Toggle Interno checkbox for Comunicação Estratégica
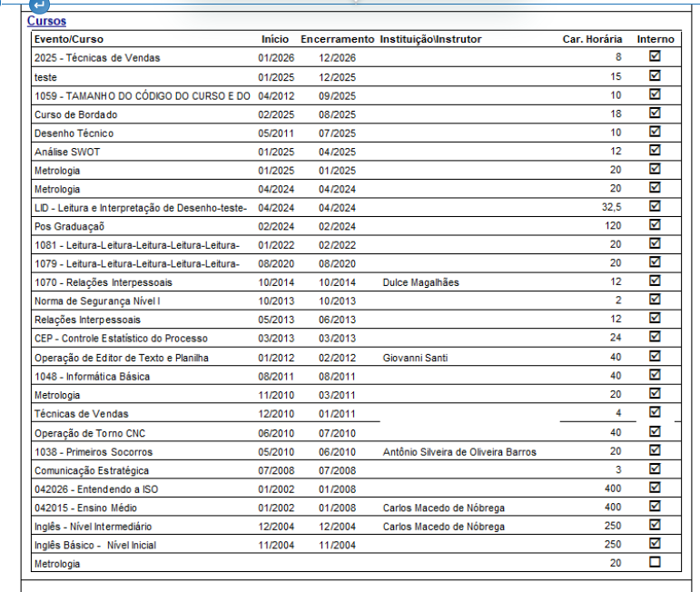The image size is (700, 592). coord(655,469)
